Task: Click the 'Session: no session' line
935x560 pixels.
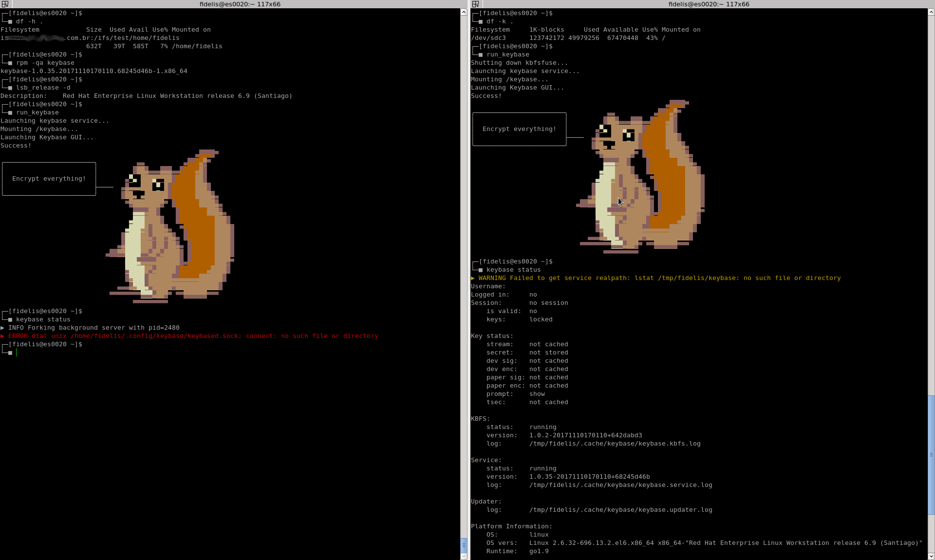Action: pos(520,303)
